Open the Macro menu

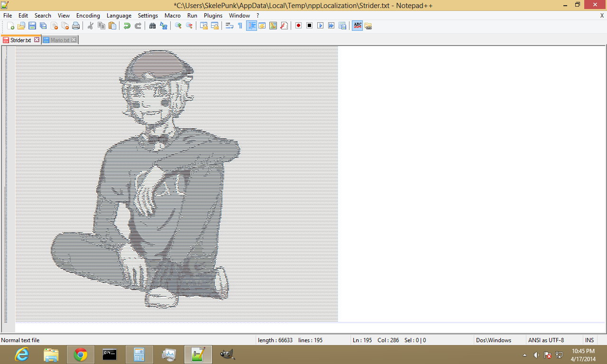click(173, 16)
